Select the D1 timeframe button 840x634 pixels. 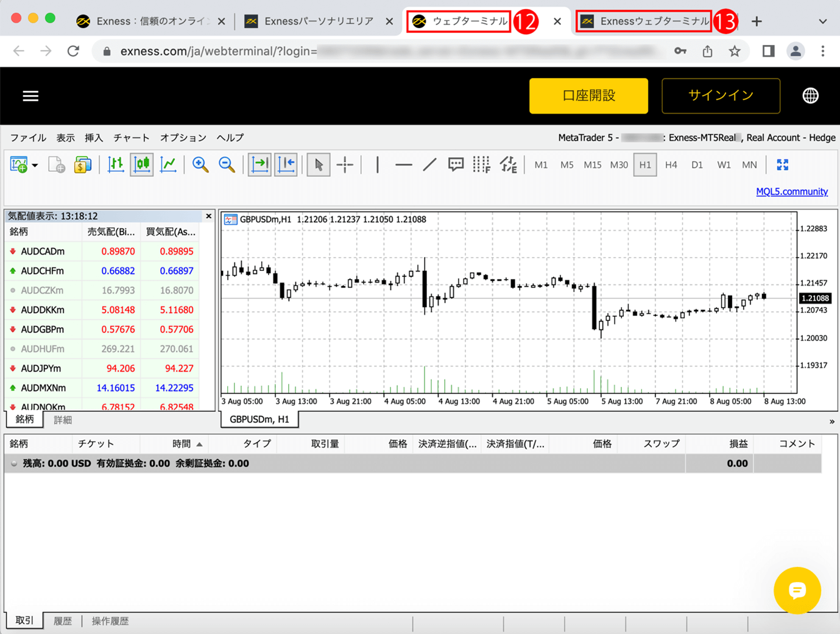tap(697, 165)
